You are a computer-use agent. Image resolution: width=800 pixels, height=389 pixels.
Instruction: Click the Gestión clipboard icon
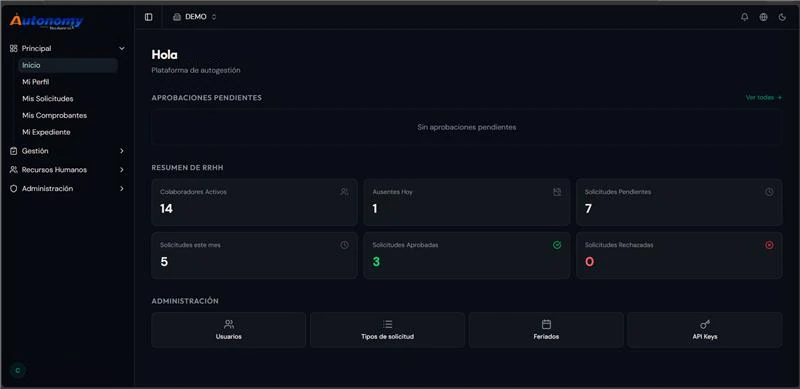click(14, 151)
